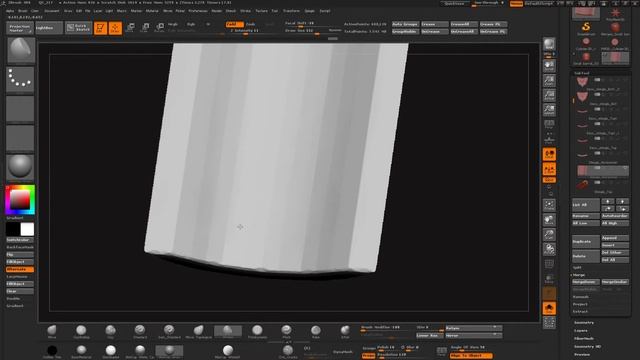
Task: Click the SwitchColor button
Action: (20, 240)
